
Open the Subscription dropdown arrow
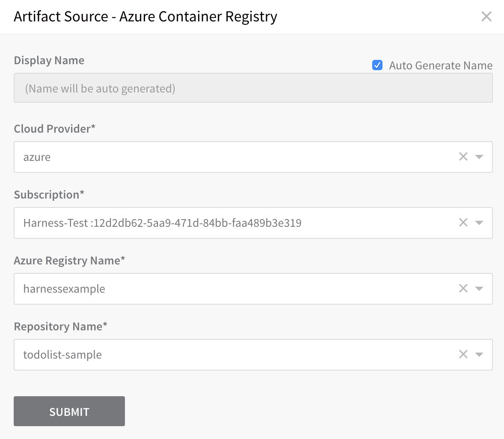[479, 223]
